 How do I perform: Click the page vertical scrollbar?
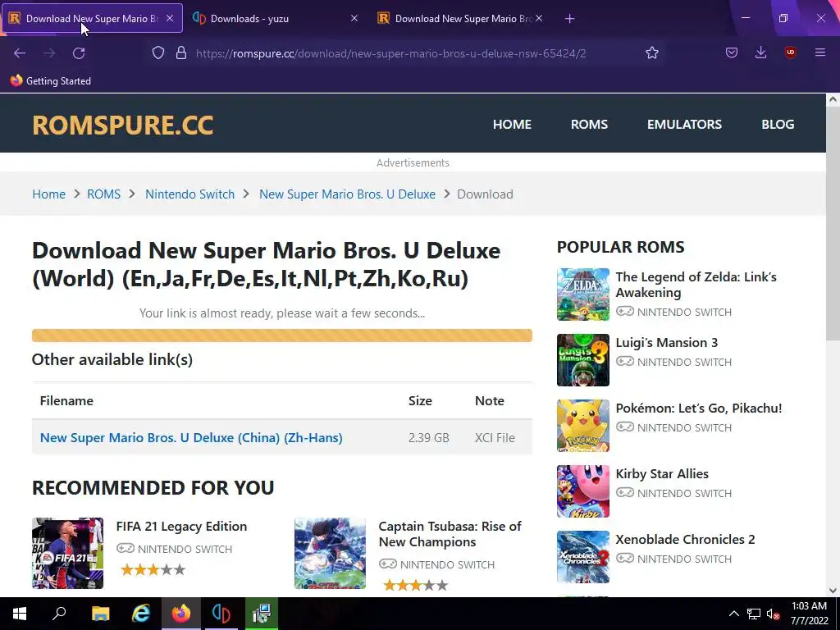click(x=833, y=222)
